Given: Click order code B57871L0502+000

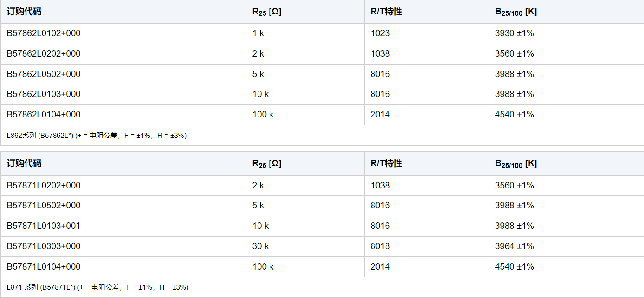Looking at the screenshot, I should click(44, 206).
